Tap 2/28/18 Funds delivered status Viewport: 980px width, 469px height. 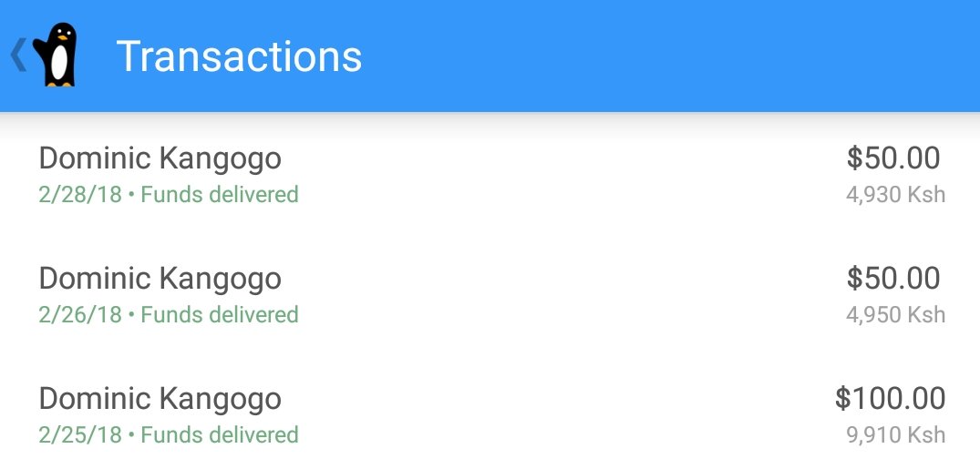[169, 195]
